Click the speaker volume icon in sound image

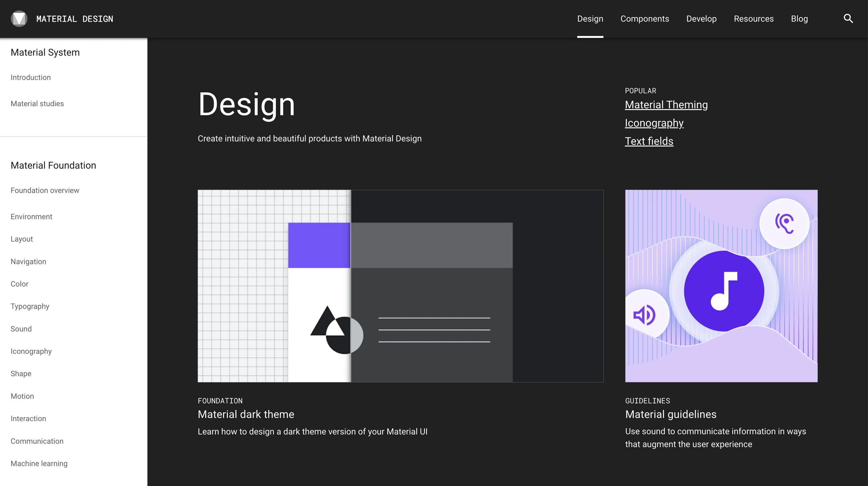[x=644, y=315]
